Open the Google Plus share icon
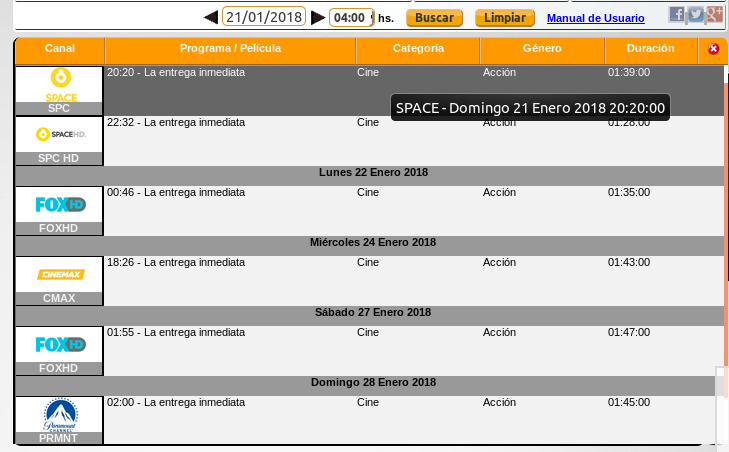This screenshot has width=729, height=452. [x=713, y=14]
